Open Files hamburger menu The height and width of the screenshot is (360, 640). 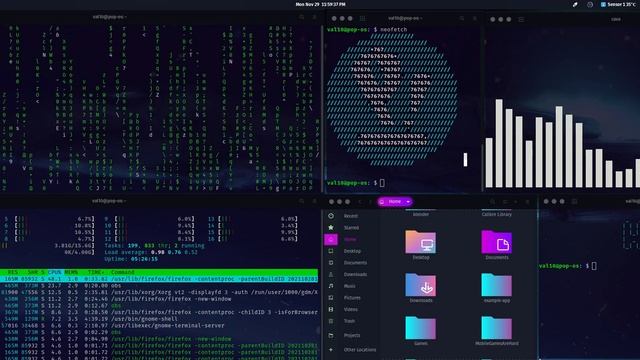(x=528, y=202)
